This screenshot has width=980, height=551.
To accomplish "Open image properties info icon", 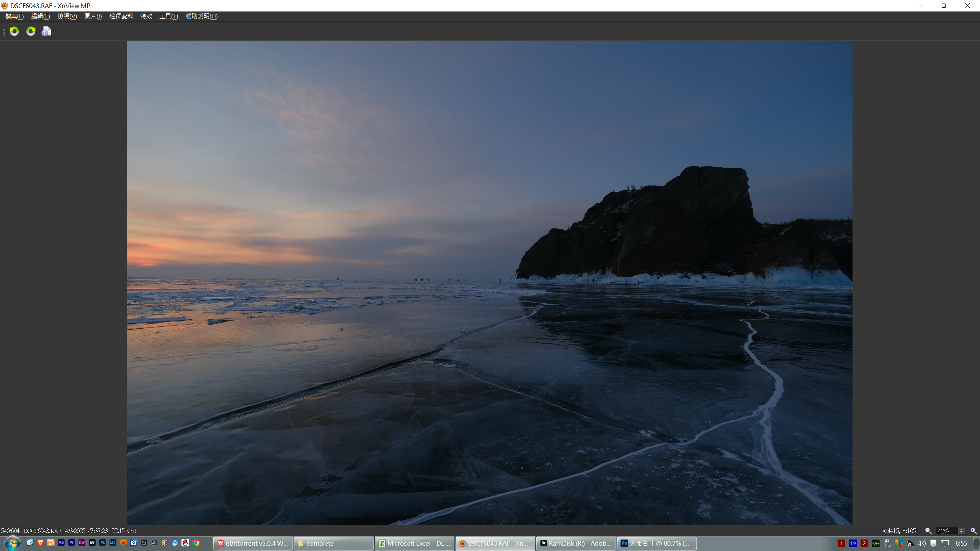I will point(46,31).
